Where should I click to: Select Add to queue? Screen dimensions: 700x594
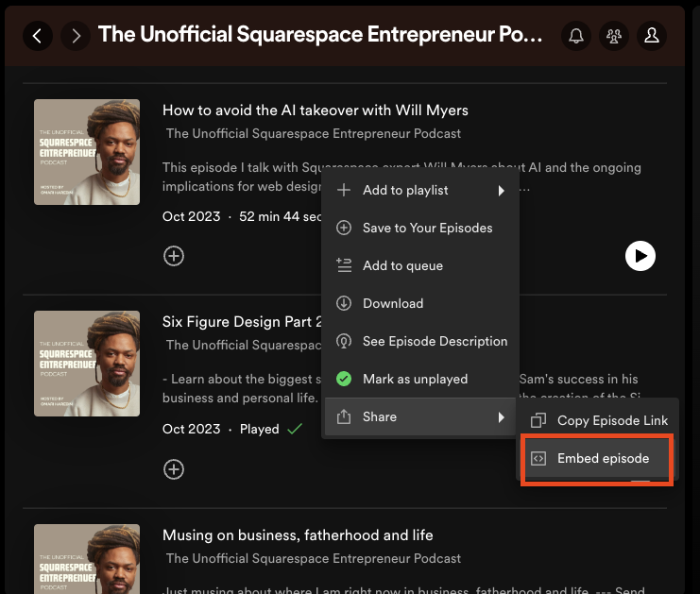[x=420, y=266]
